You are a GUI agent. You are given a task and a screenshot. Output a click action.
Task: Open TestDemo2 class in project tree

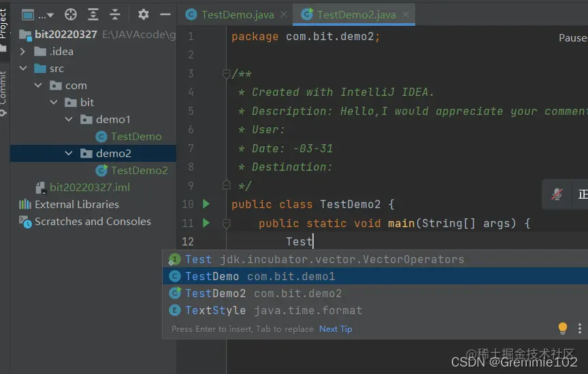139,171
